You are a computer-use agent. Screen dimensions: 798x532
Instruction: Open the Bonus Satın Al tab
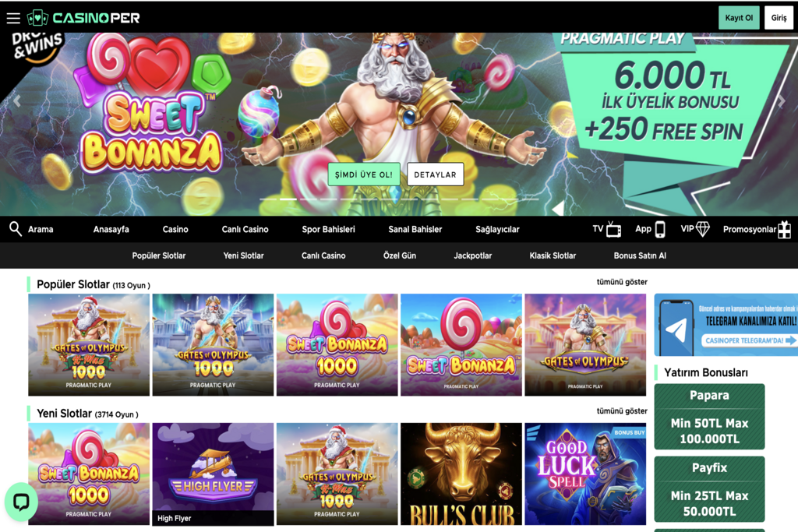point(640,255)
